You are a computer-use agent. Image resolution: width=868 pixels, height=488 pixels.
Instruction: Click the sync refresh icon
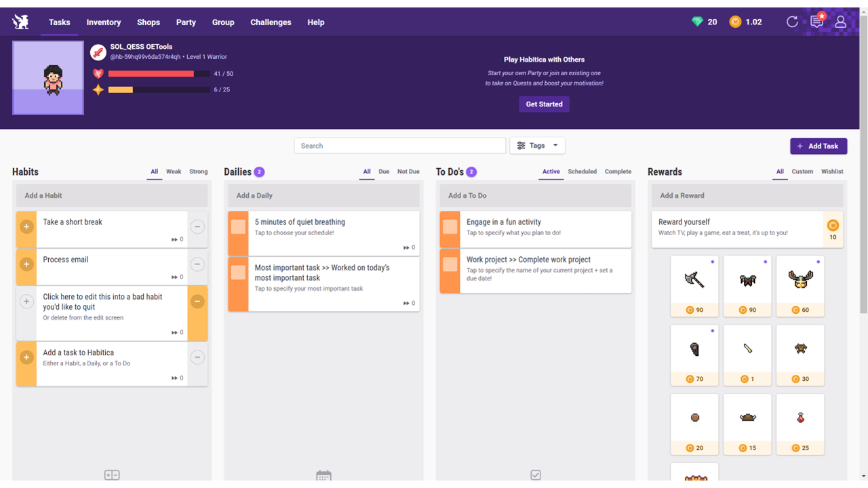point(792,22)
